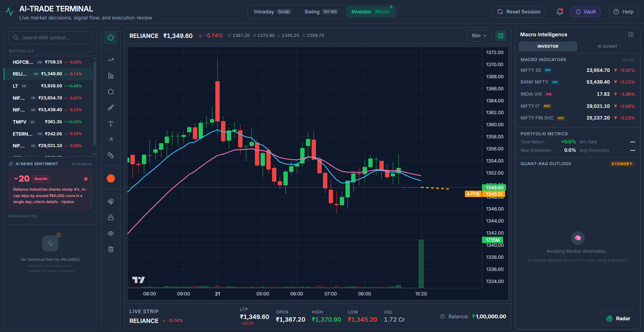Select the arrow drawing tool

111,139
